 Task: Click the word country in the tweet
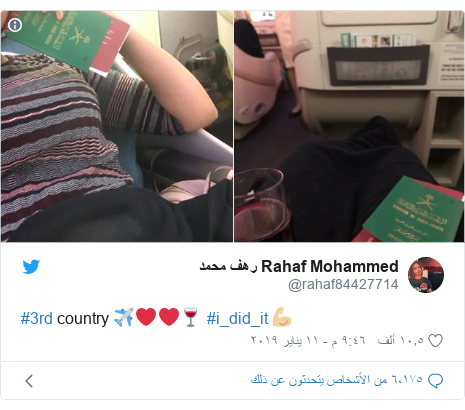click(x=83, y=319)
